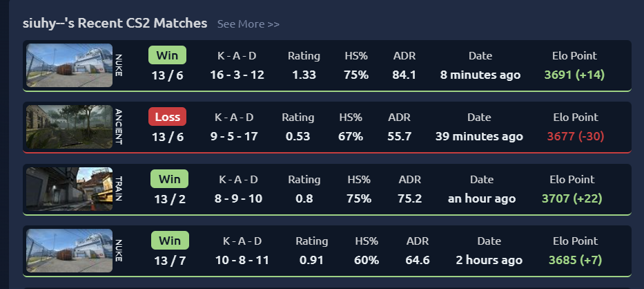Screen dimensions: 644x289
Task: Click the Nuke map thumbnail from 8 minutes ago
Action: pyautogui.click(x=70, y=66)
